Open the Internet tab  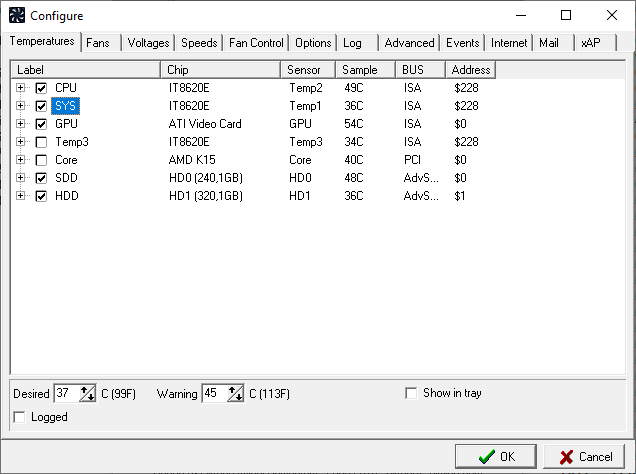[509, 43]
